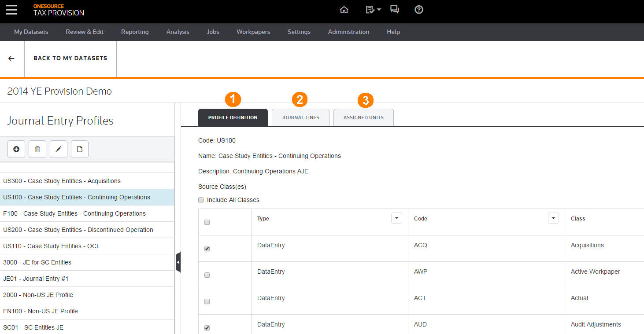The height and width of the screenshot is (334, 644).
Task: Check the Active Workpaper AWP row checkbox
Action: tap(207, 275)
